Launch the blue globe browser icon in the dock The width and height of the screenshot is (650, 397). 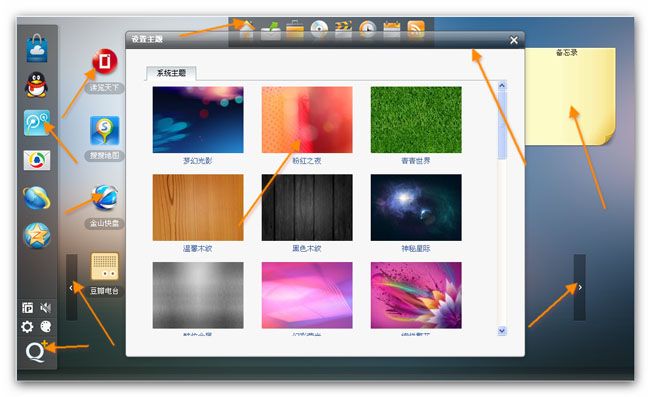37,198
